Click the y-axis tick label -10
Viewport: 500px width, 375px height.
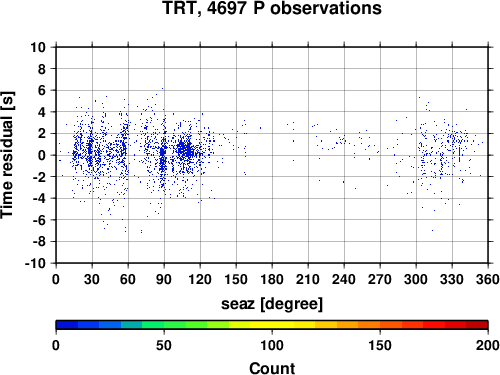coord(35,263)
